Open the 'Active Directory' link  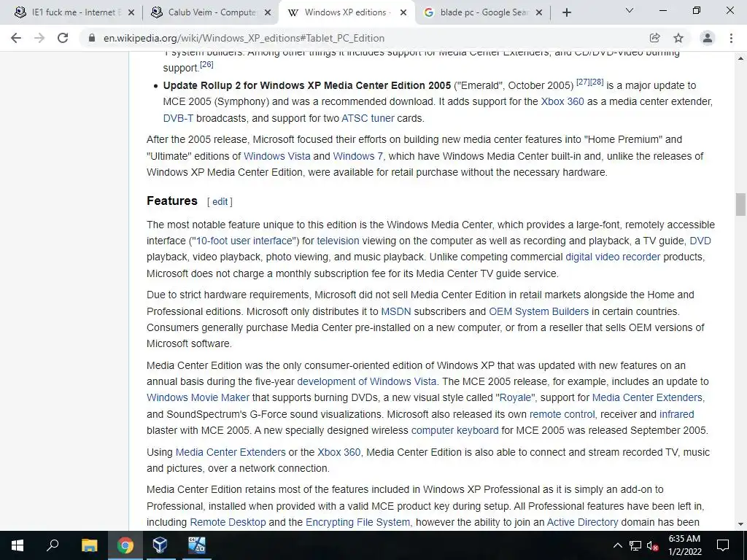pos(582,522)
